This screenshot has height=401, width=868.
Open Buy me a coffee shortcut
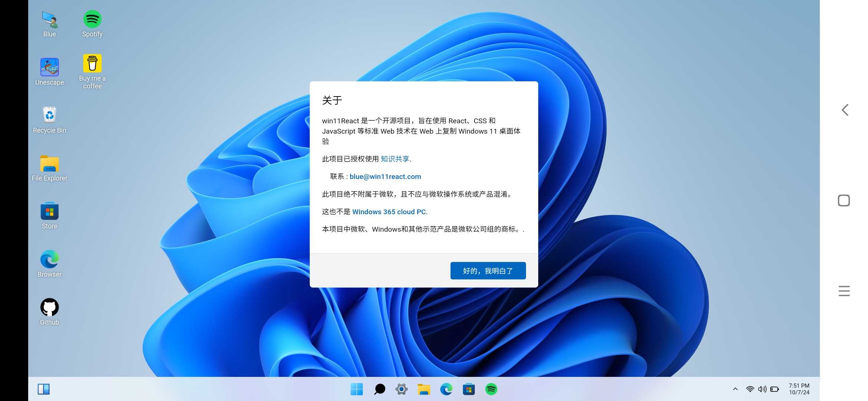point(92,72)
